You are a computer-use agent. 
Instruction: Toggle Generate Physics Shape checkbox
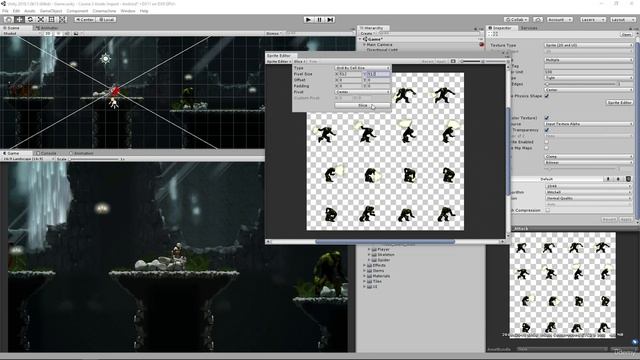pyautogui.click(x=547, y=96)
